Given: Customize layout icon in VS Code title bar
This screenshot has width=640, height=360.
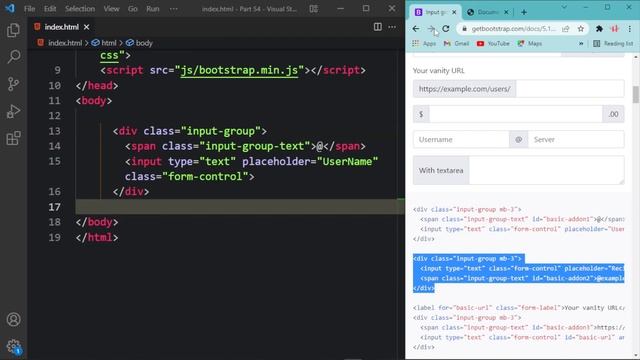Looking at the screenshot, I should pos(313,9).
